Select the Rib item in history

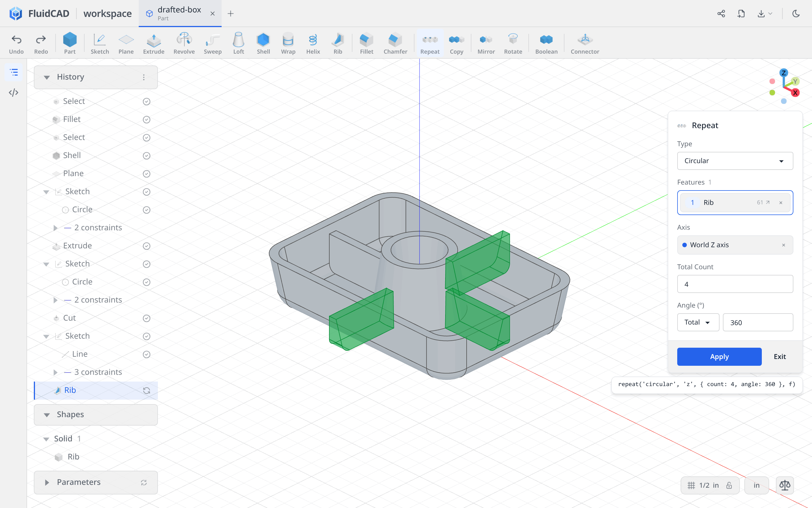click(x=96, y=390)
